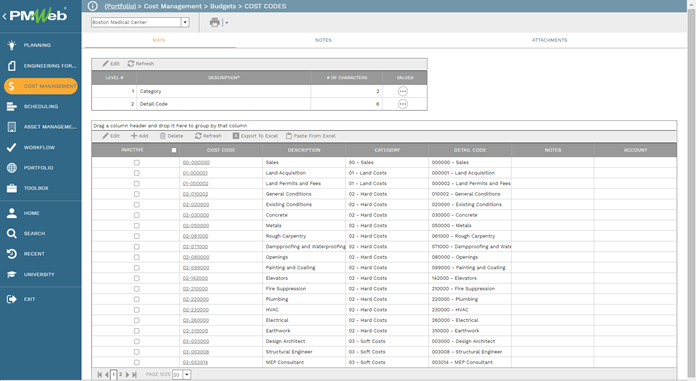Click the Exit icon in sidebar
The width and height of the screenshot is (696, 381).
click(x=12, y=299)
